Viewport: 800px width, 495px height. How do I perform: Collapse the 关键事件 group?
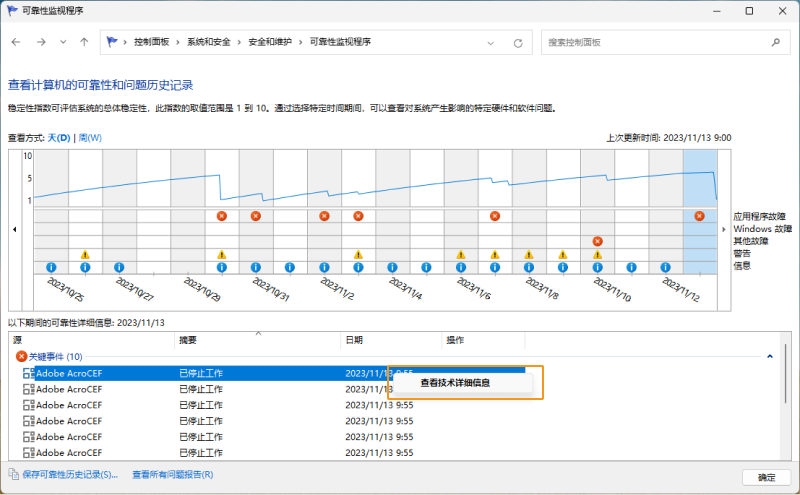[769, 356]
